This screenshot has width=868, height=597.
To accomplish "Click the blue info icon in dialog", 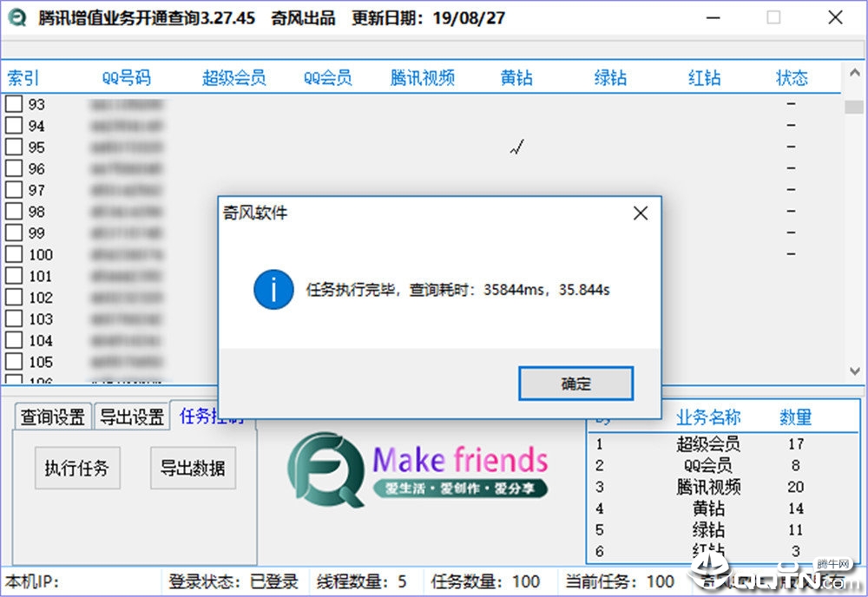I will tap(273, 289).
